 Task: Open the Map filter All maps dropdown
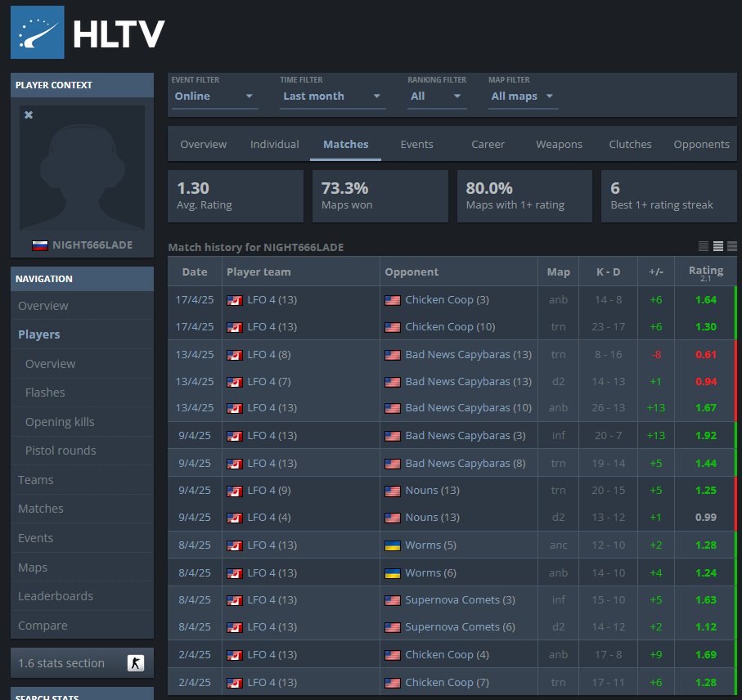(523, 96)
